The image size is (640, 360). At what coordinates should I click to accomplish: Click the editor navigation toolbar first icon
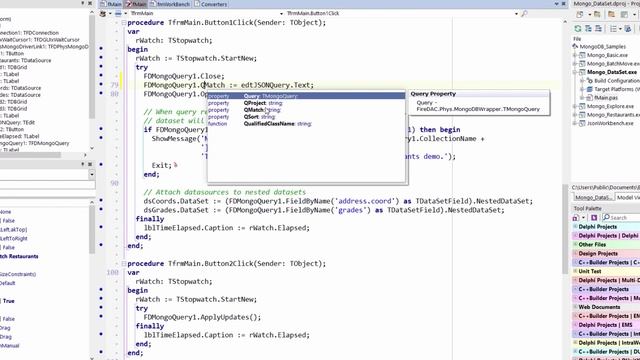103,13
